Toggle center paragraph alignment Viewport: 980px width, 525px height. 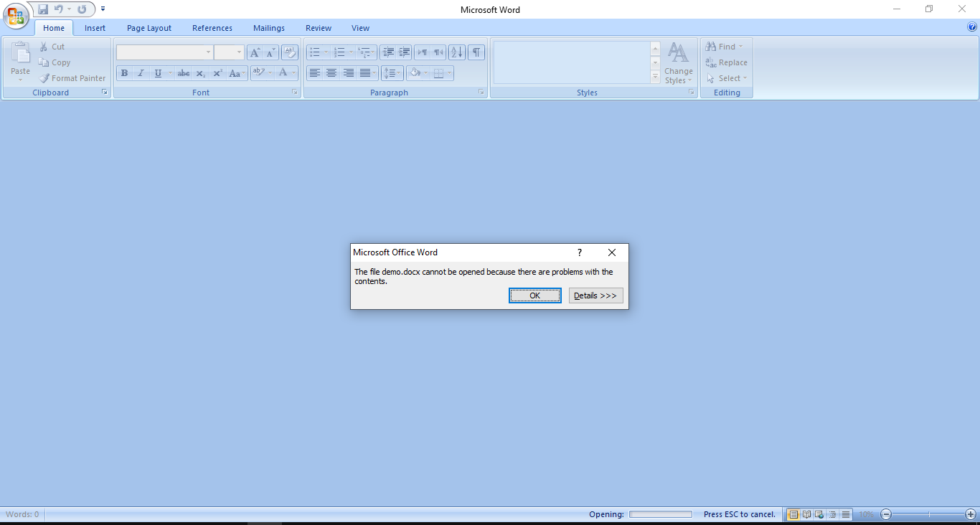(x=331, y=72)
